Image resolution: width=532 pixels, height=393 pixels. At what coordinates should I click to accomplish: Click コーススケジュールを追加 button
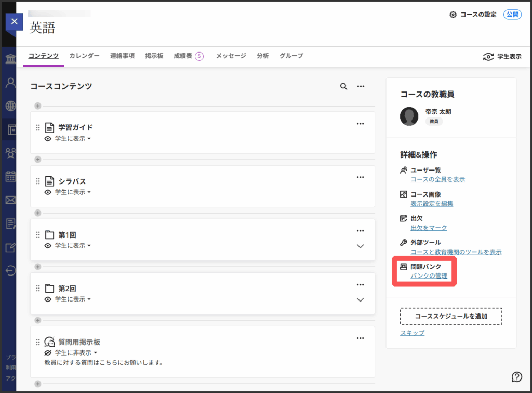450,316
